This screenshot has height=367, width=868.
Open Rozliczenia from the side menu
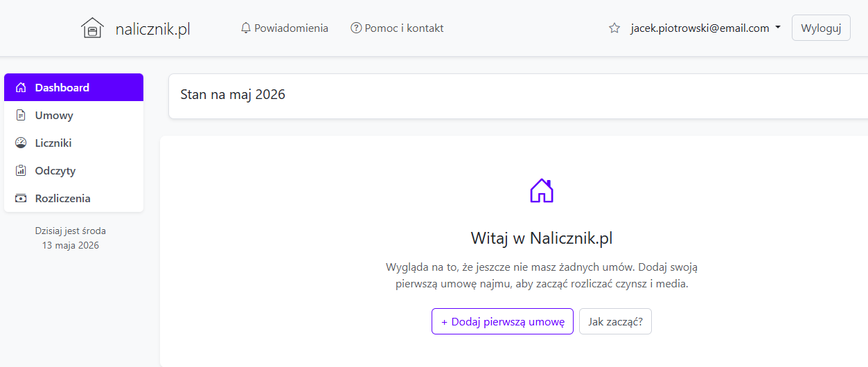coord(73,199)
